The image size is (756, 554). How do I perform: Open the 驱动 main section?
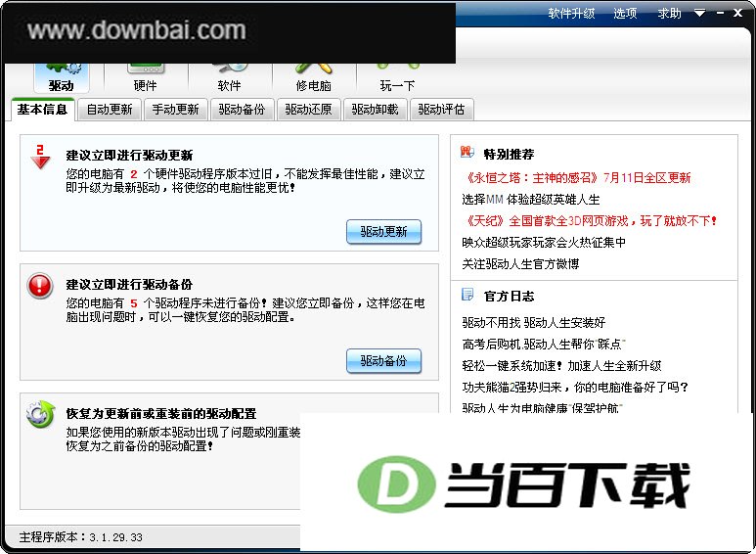62,78
